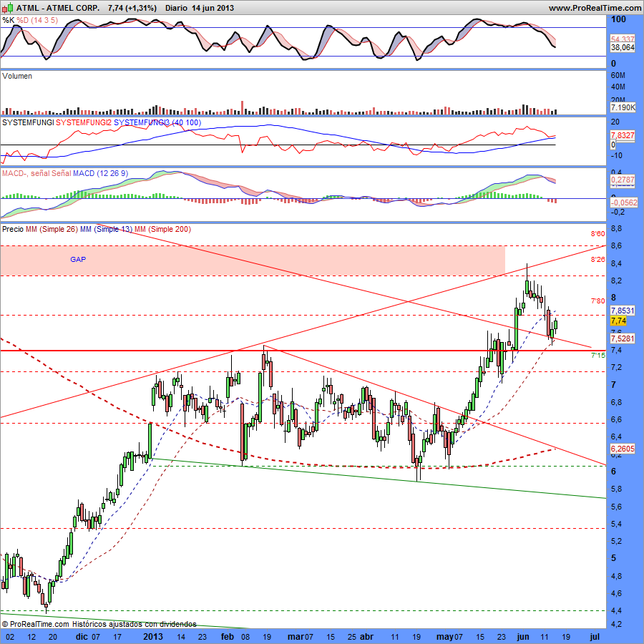This screenshot has width=644, height=644.
Task: Click the 38,064 stochastic value tag
Action: pyautogui.click(x=623, y=47)
